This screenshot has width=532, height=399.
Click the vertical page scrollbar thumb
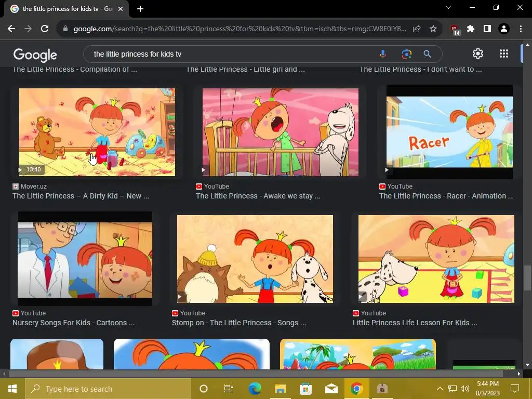click(527, 278)
